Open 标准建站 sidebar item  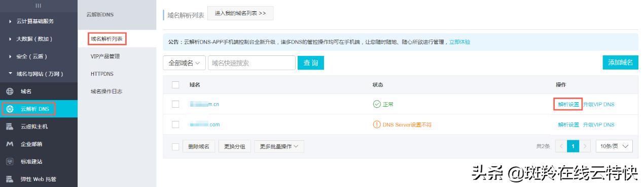point(39,162)
